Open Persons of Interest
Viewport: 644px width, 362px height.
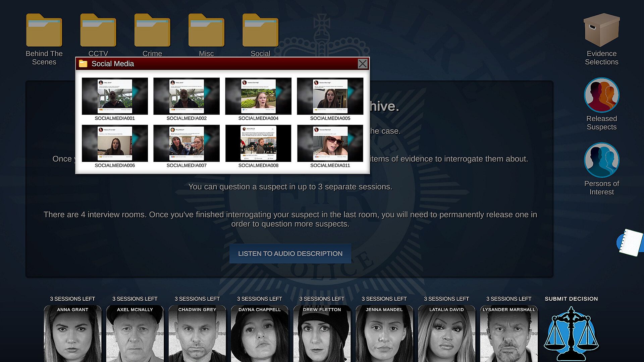tap(601, 160)
